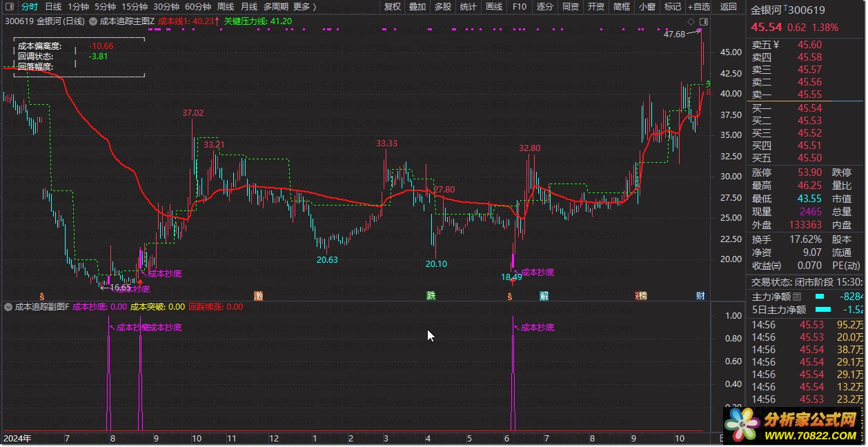Add stock via +自选 button
868x447 pixels.
click(699, 7)
